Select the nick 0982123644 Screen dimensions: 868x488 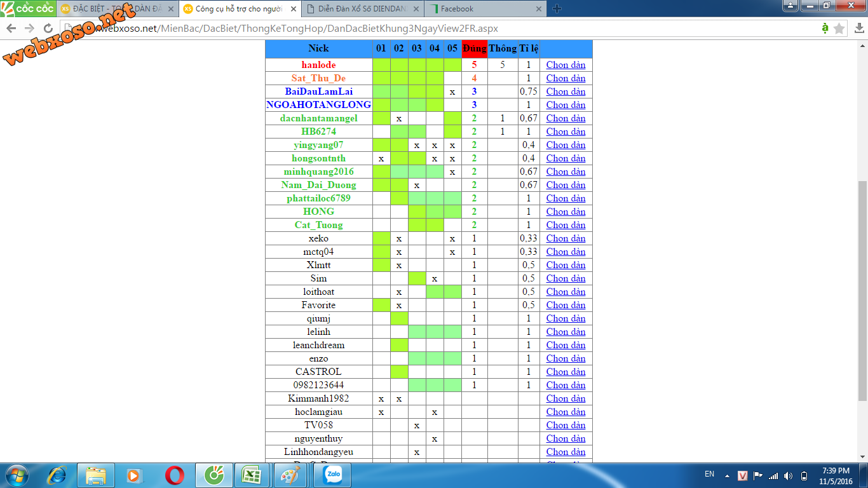[x=319, y=385]
